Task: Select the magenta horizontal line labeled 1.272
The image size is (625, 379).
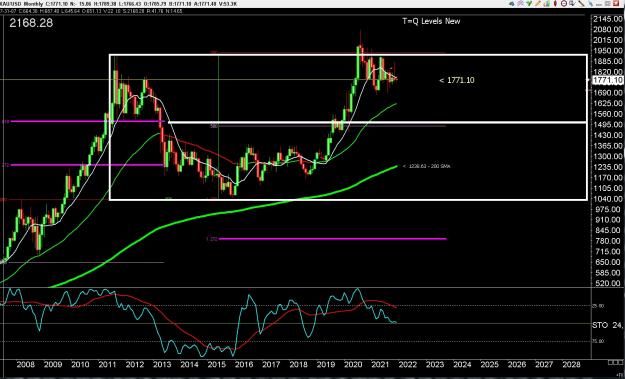Action: coord(332,239)
